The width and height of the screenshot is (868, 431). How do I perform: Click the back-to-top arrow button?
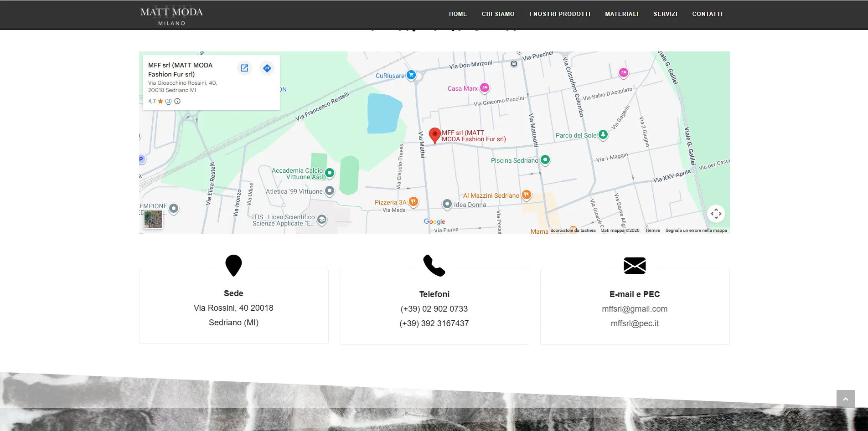point(845,399)
